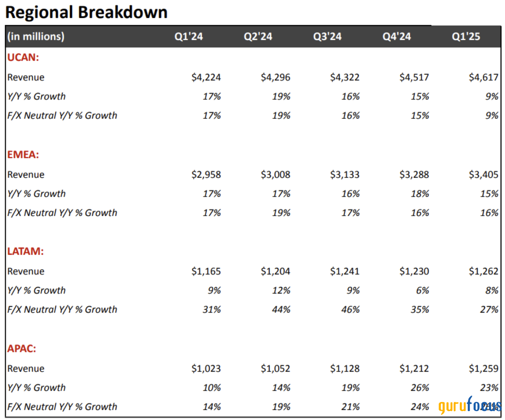Select the Q1'25 column header
The height and width of the screenshot is (420, 505).
466,37
